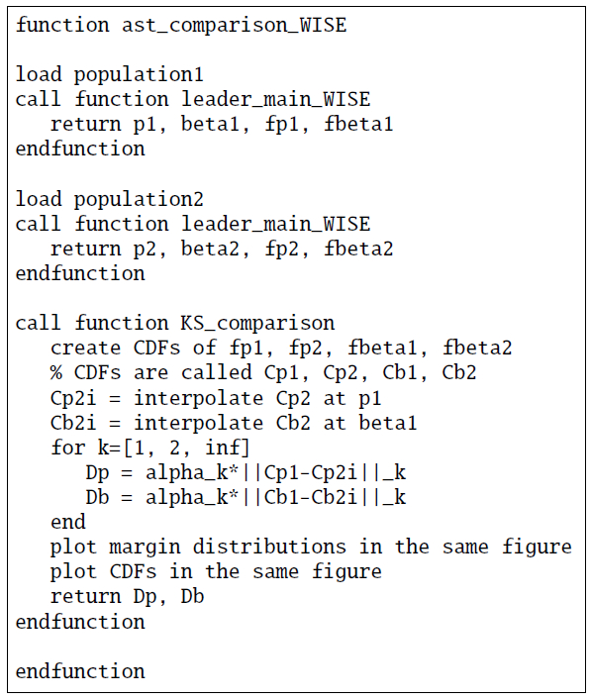Click the 'end' keyword closing the loop

68,523
